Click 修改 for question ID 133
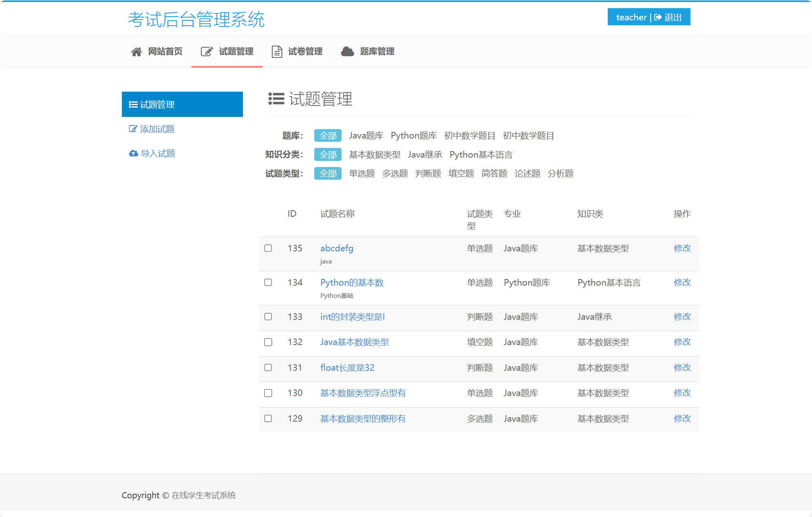This screenshot has height=517, width=812. pyautogui.click(x=682, y=317)
